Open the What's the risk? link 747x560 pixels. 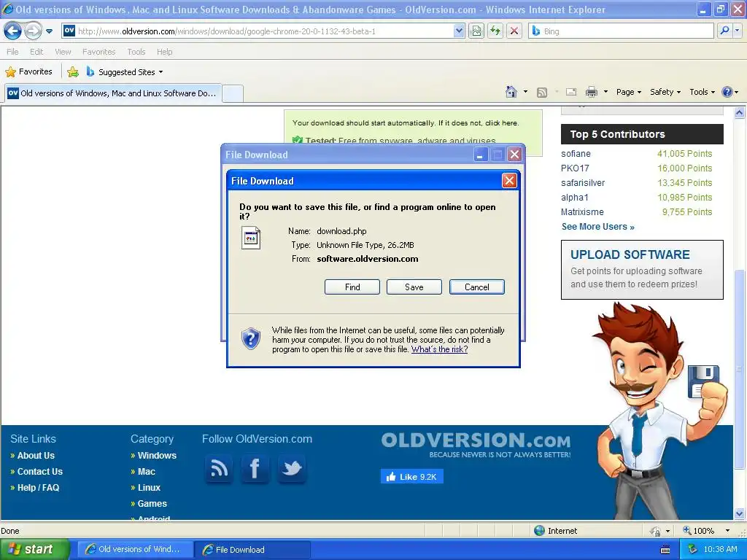click(x=439, y=349)
